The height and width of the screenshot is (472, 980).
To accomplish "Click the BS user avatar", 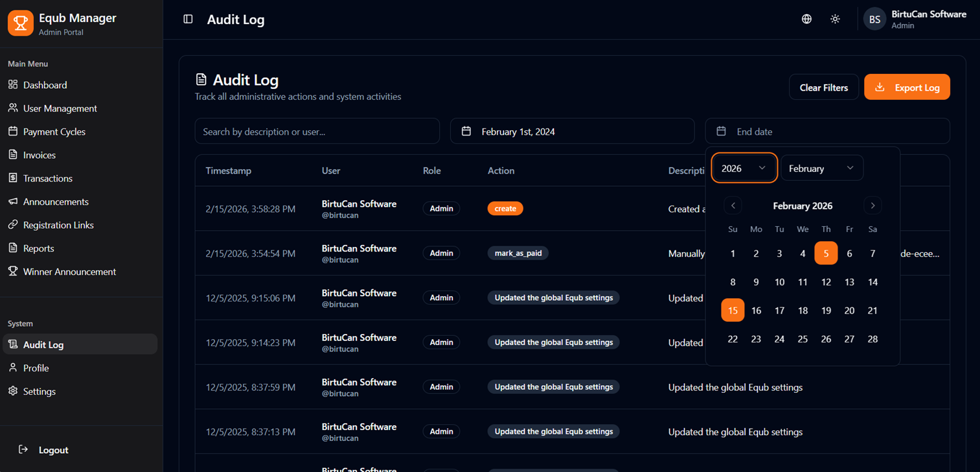I will coord(874,19).
